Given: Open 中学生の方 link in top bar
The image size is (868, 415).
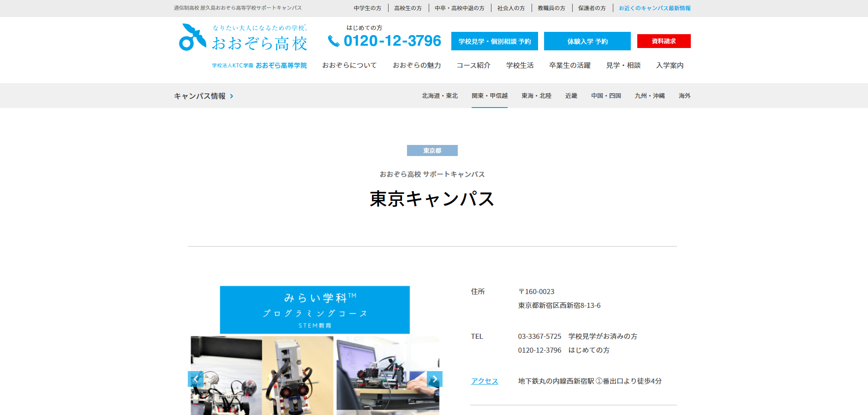Looking at the screenshot, I should pos(368,8).
